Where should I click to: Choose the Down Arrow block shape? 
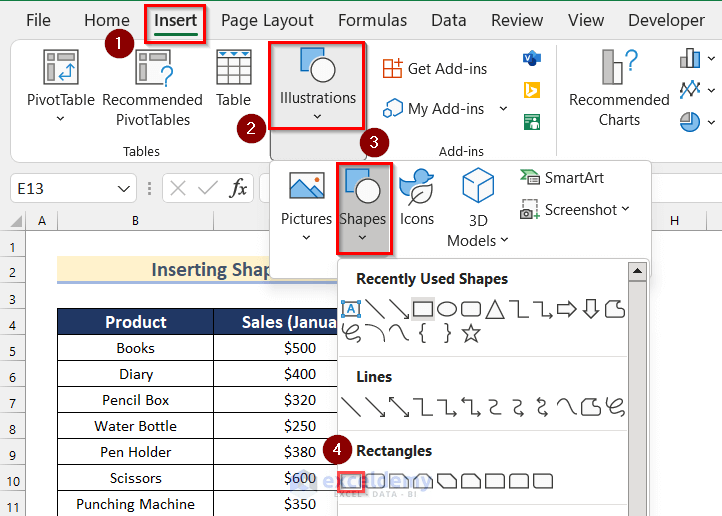click(x=591, y=309)
